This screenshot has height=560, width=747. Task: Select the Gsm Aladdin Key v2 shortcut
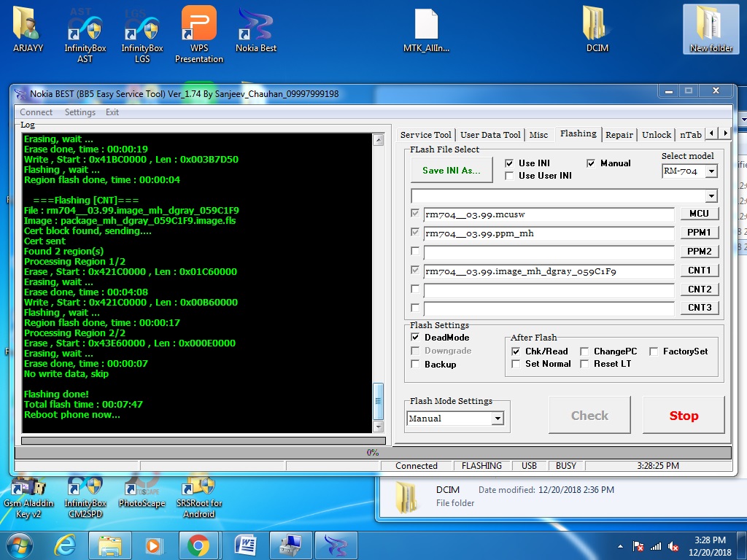click(x=28, y=497)
